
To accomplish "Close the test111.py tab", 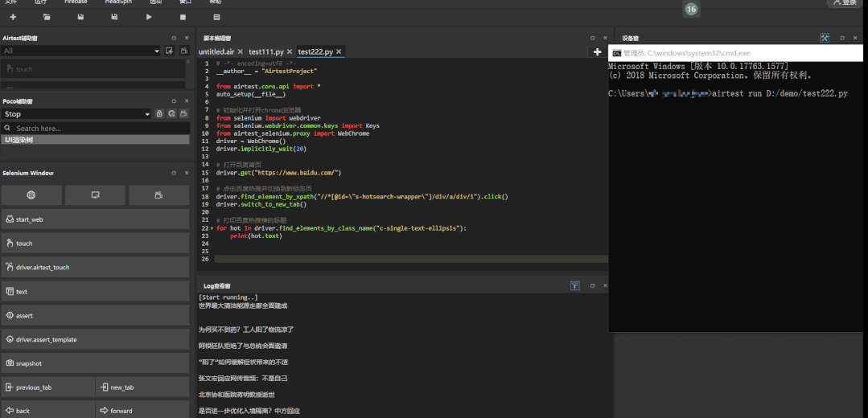I will pyautogui.click(x=290, y=51).
